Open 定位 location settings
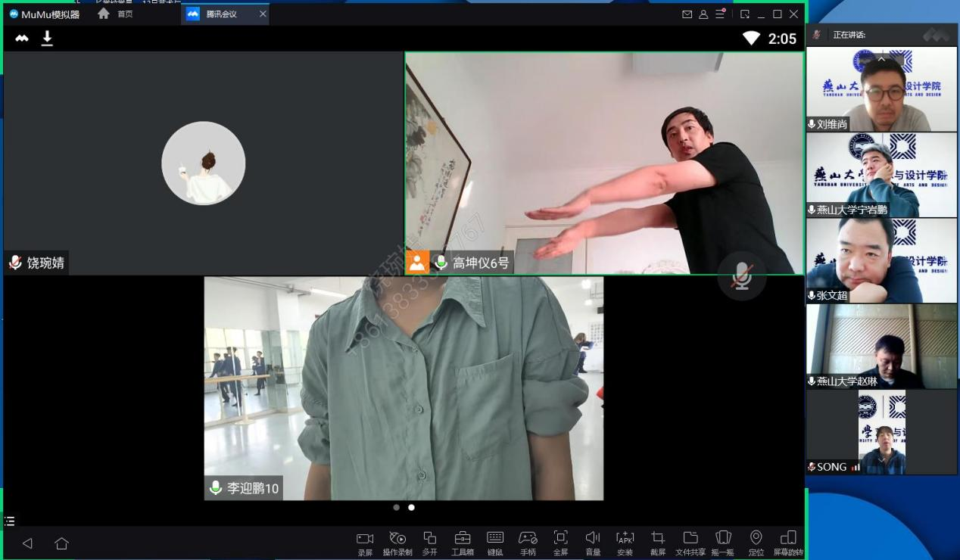Image resolution: width=960 pixels, height=560 pixels. (x=756, y=539)
